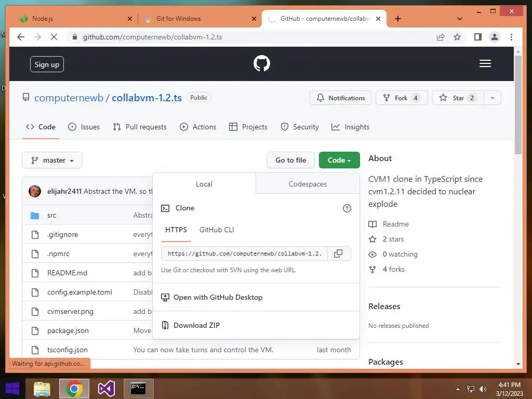View site info via padlock icon

coord(75,37)
